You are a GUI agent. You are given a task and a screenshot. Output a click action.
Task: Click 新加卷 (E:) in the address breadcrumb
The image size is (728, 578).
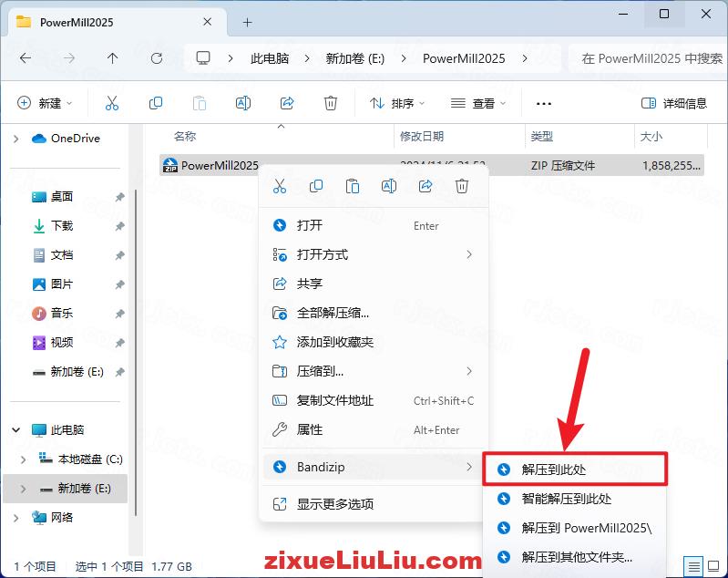355,58
